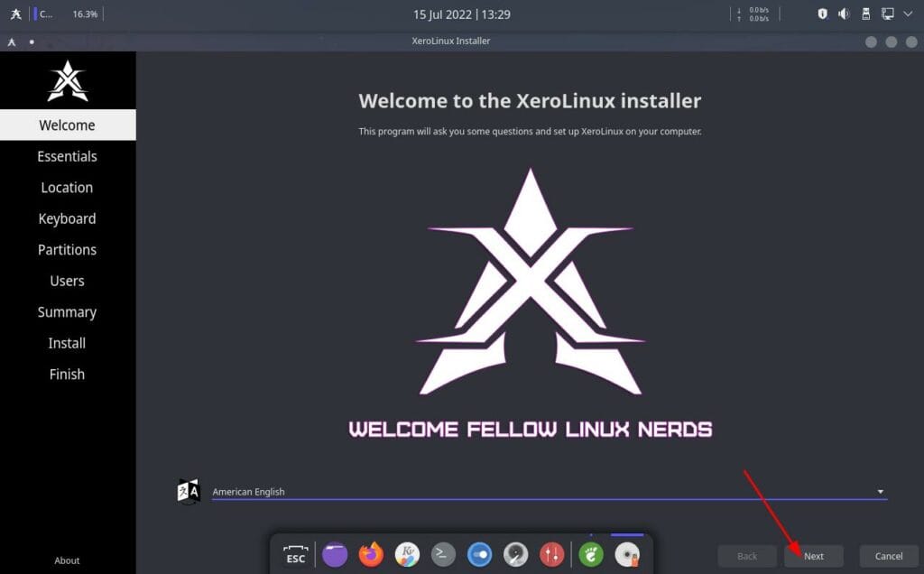924x574 pixels.
Task: Select the installer disc icon in dock
Action: coord(627,554)
